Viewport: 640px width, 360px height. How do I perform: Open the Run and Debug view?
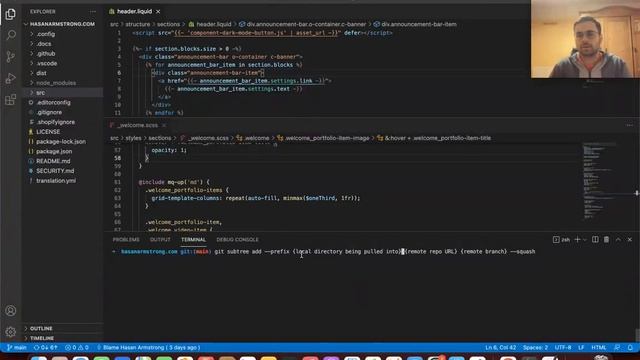(11, 78)
